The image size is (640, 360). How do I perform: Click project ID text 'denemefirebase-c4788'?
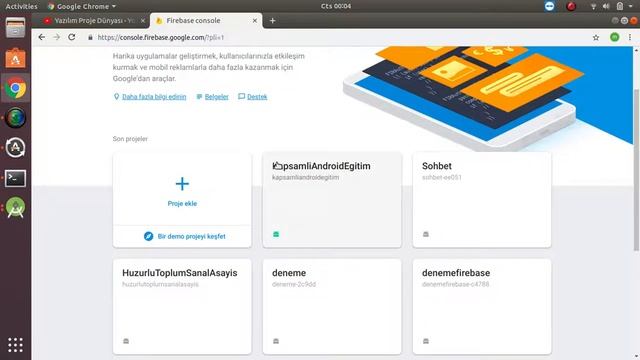click(456, 284)
